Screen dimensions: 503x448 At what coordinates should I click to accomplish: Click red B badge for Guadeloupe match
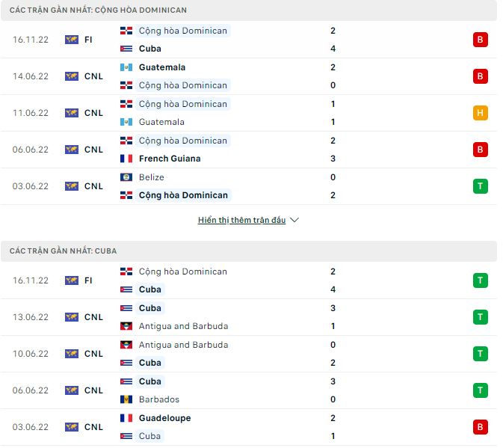480,427
